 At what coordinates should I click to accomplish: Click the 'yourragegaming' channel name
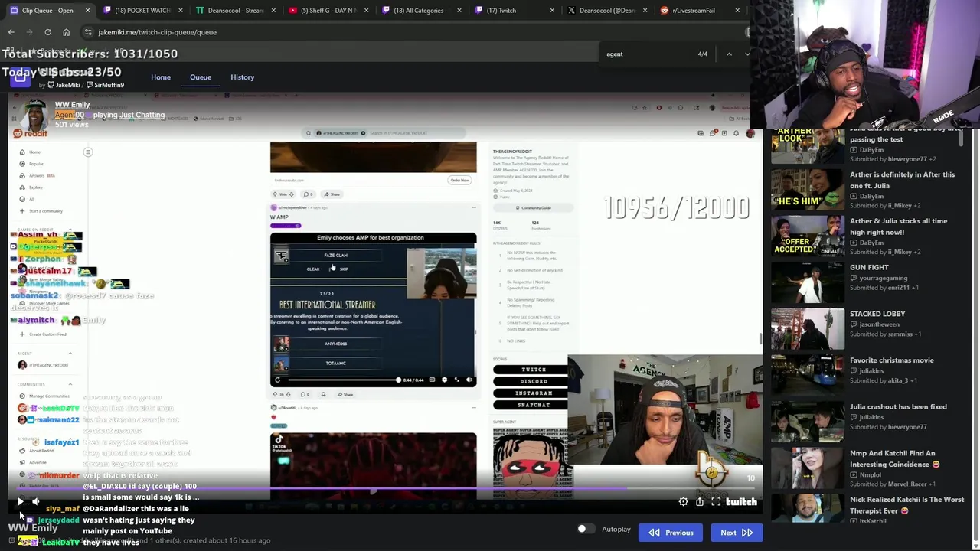click(x=884, y=278)
